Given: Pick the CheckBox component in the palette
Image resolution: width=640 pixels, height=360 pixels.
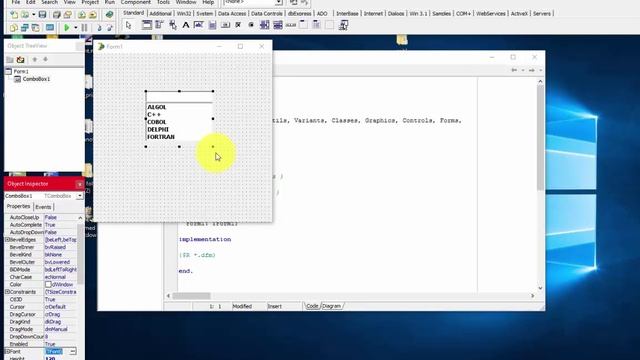Looking at the screenshot, I should [x=238, y=25].
